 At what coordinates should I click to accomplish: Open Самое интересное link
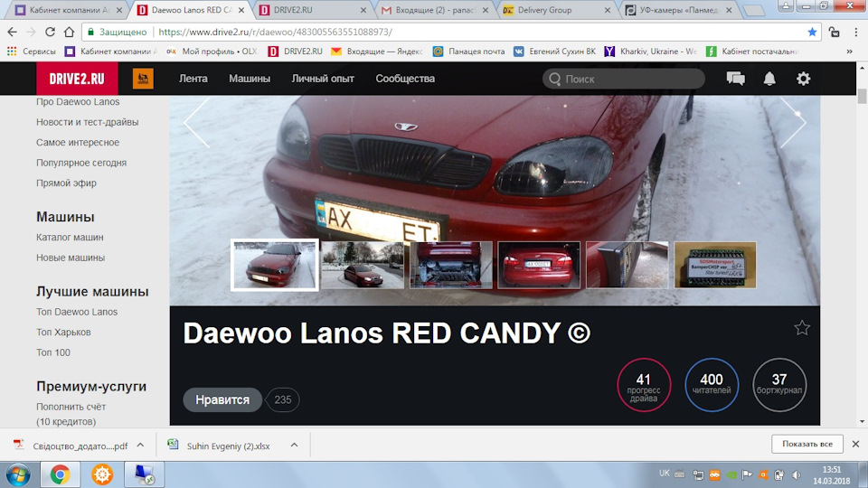pyautogui.click(x=78, y=142)
